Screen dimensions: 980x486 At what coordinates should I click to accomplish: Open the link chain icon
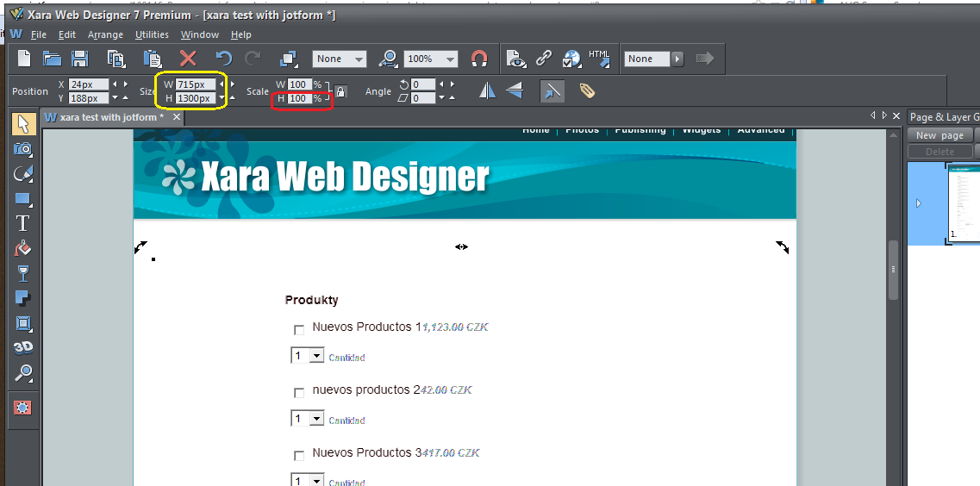click(x=544, y=58)
